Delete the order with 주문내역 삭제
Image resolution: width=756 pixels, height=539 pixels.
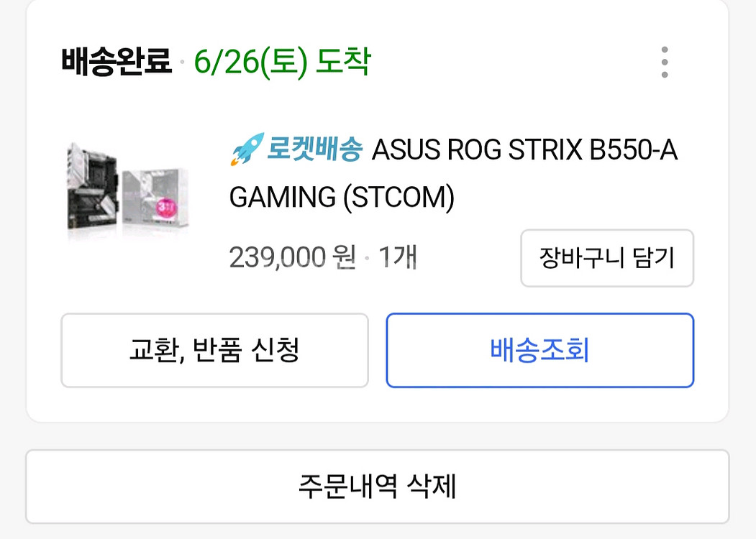(x=377, y=487)
